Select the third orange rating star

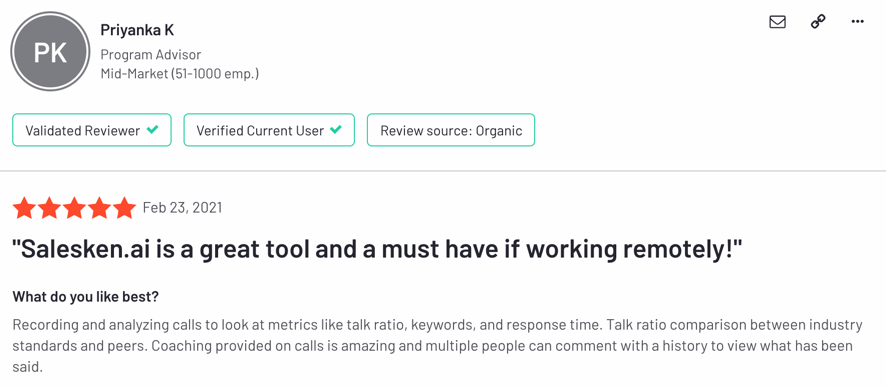[74, 208]
